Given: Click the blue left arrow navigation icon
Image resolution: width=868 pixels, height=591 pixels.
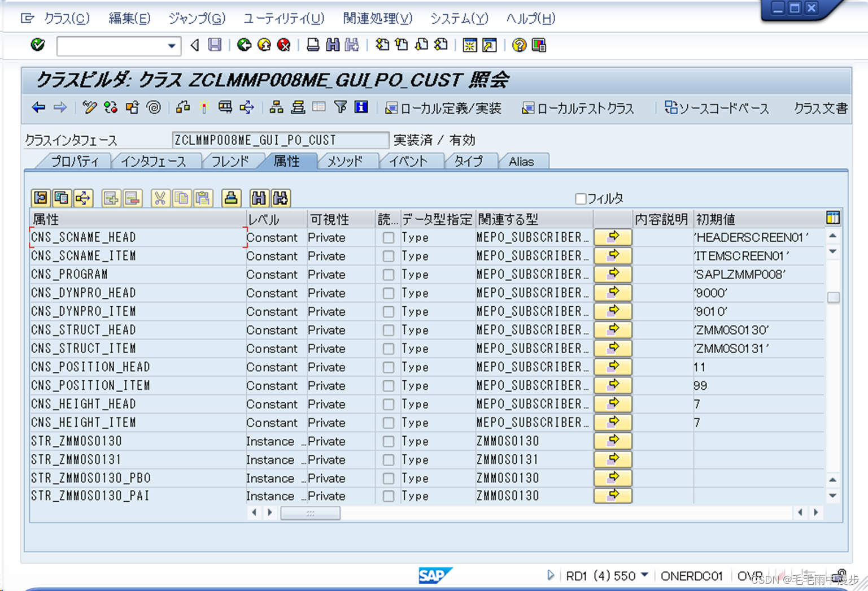Looking at the screenshot, I should (x=38, y=107).
